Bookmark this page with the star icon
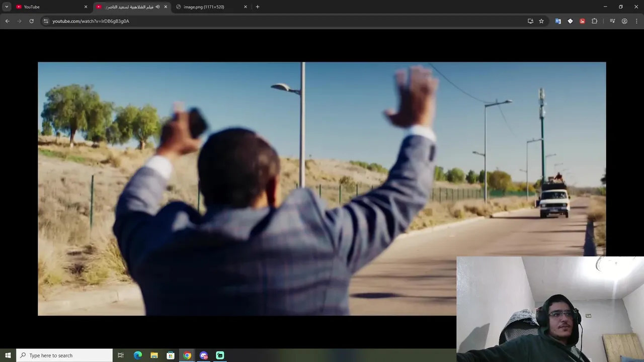This screenshot has height=362, width=644. [x=541, y=21]
